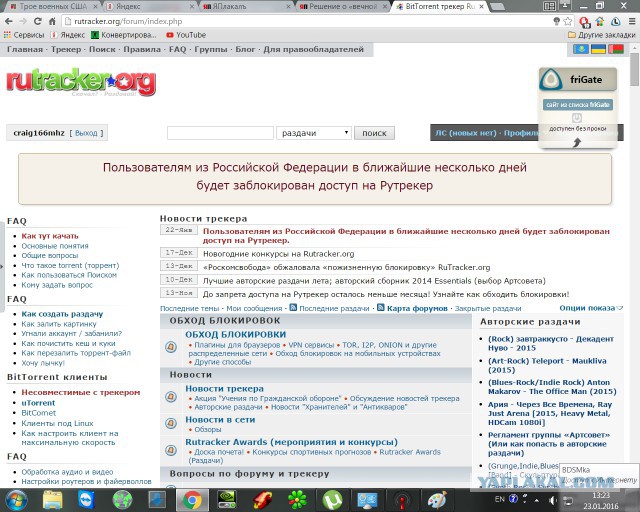Viewport: 640px width, 512px height.
Task: Open the File Explorer taskbar icon
Action: click(x=53, y=500)
